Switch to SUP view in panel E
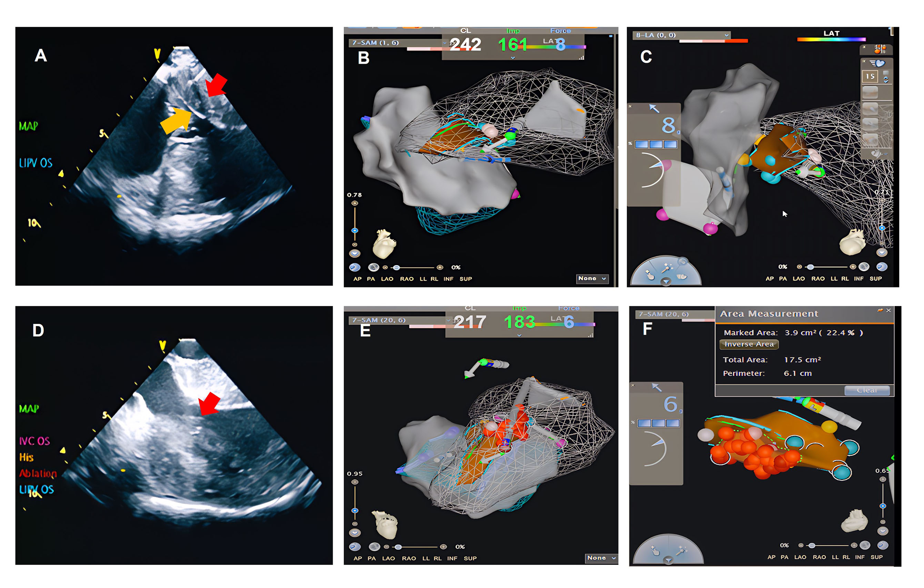924x588 pixels. pyautogui.click(x=470, y=558)
